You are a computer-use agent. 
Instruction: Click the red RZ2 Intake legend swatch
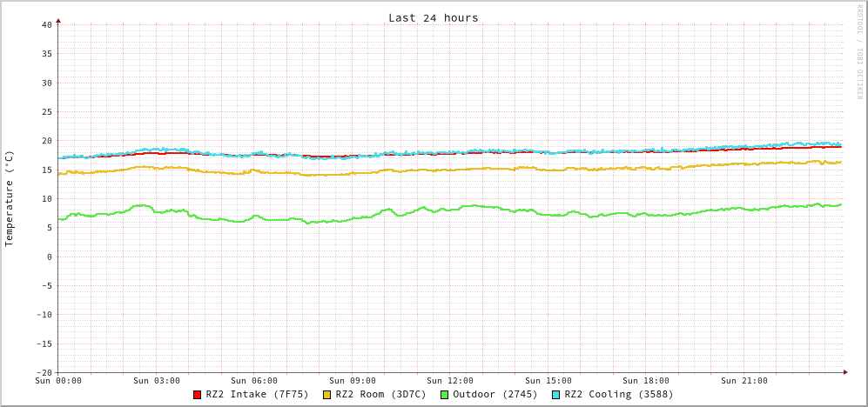coord(198,395)
